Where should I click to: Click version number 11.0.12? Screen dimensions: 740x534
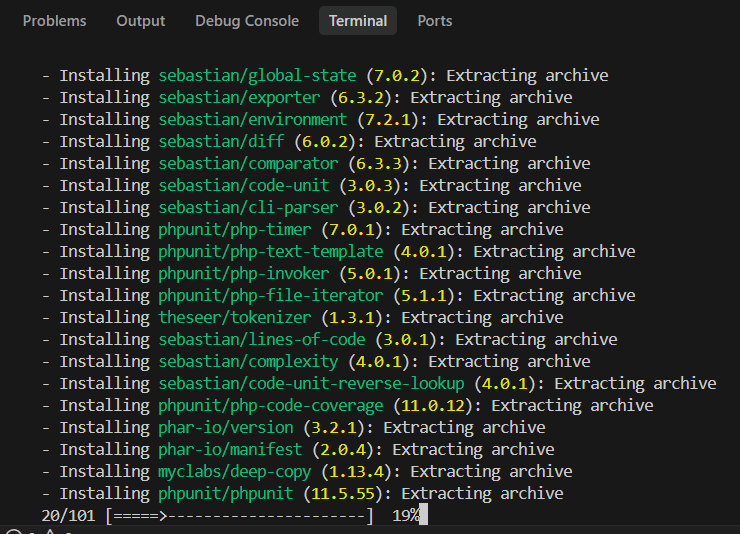433,406
